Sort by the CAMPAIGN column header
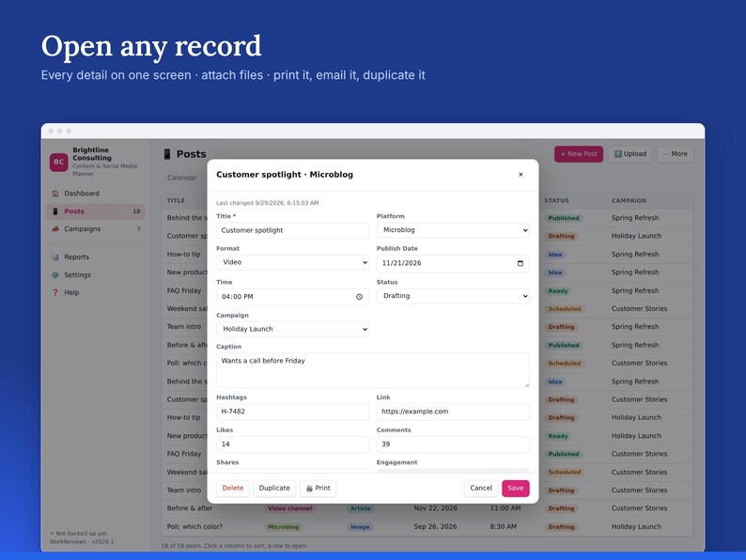Image resolution: width=746 pixels, height=560 pixels. 629,201
